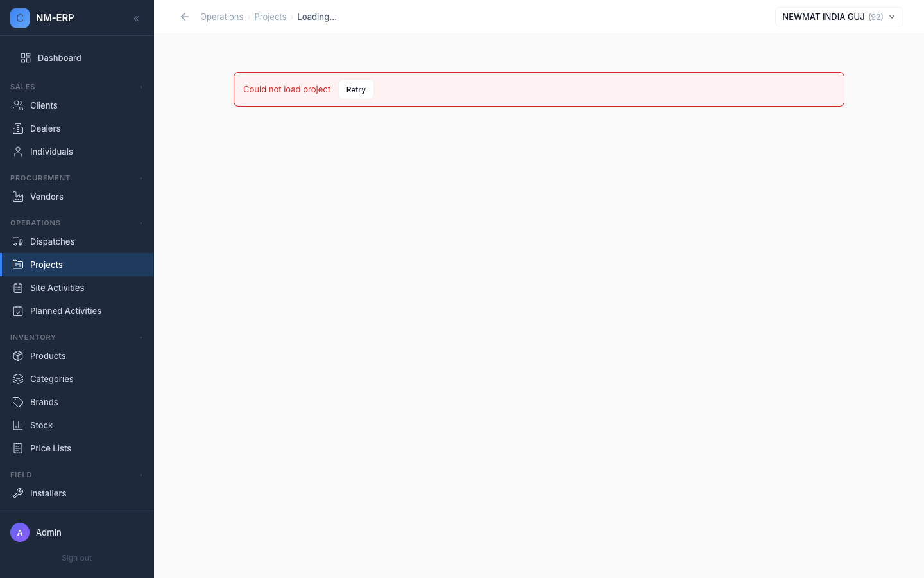Open Site Activities
Viewport: 924px width, 578px height.
[77, 288]
